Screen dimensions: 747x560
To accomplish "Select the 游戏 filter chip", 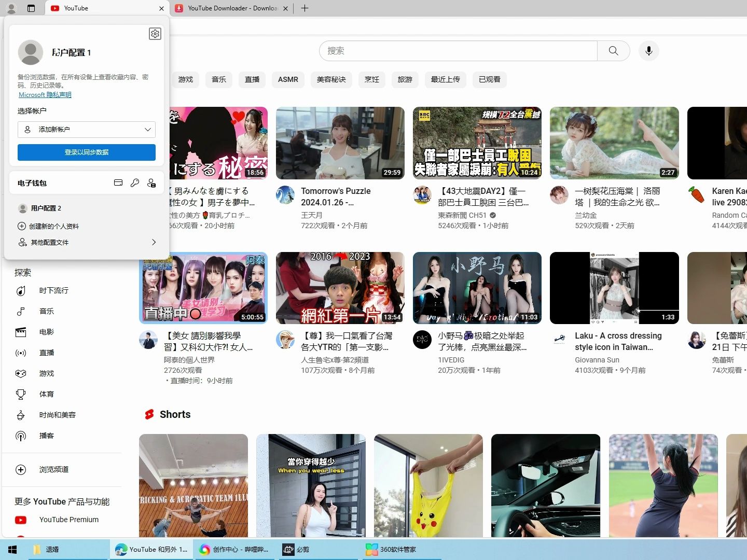I will click(x=185, y=79).
